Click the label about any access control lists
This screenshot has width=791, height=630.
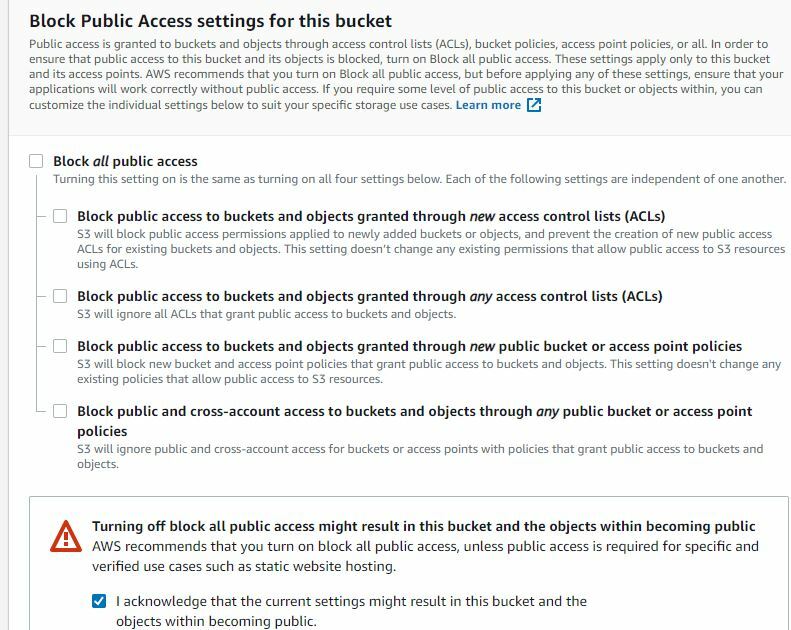(369, 296)
